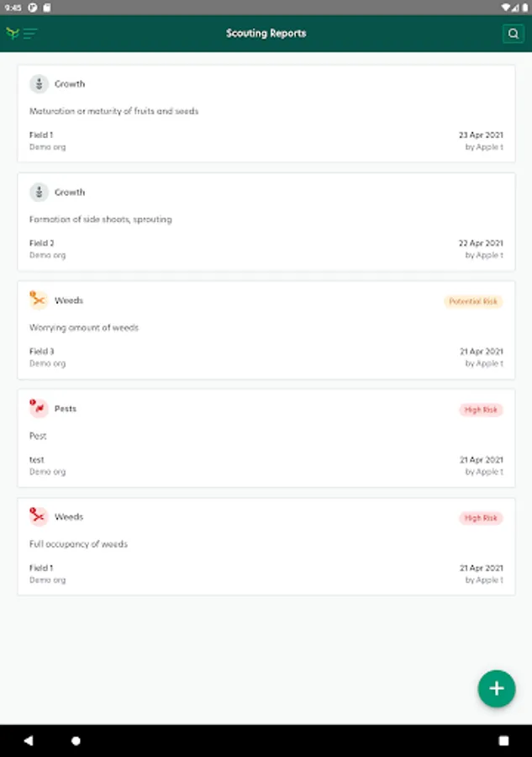
Task: Tap the green add report button
Action: click(x=496, y=688)
